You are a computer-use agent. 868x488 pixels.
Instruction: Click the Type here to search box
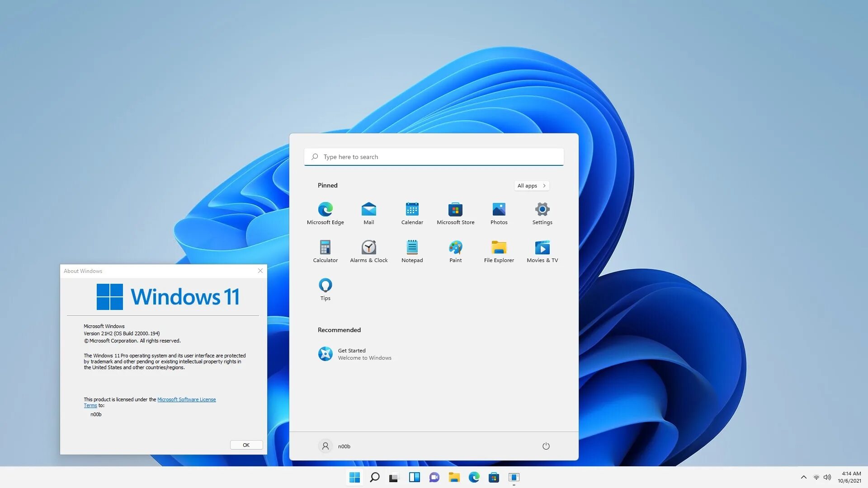click(x=433, y=157)
